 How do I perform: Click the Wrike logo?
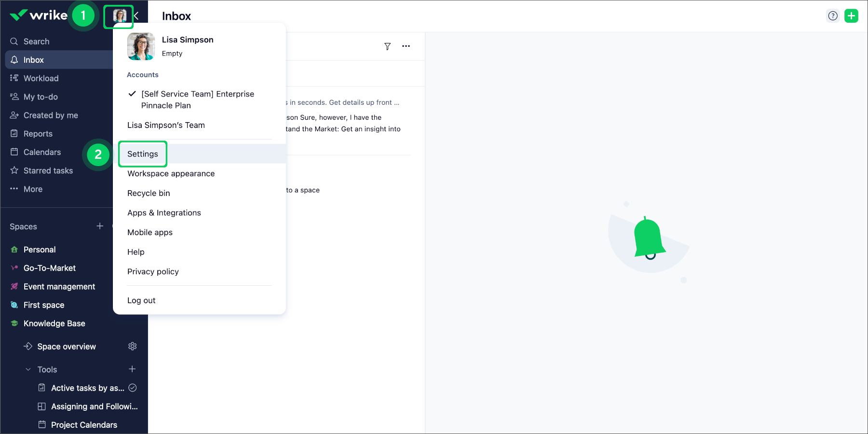click(x=39, y=15)
